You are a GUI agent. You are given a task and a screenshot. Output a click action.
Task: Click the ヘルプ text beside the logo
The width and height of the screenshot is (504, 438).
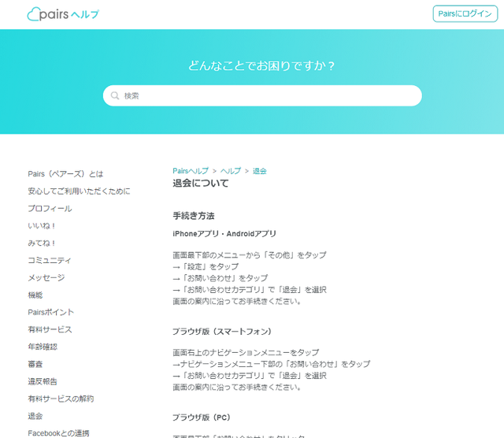point(85,14)
